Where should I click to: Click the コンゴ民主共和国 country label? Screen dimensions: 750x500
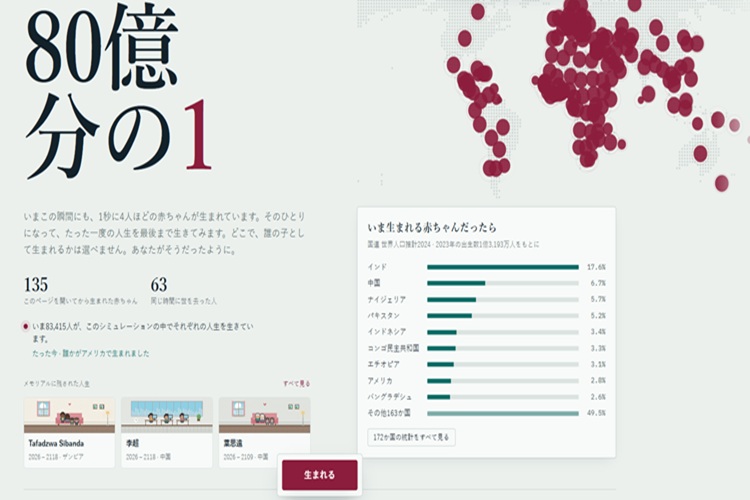(393, 348)
